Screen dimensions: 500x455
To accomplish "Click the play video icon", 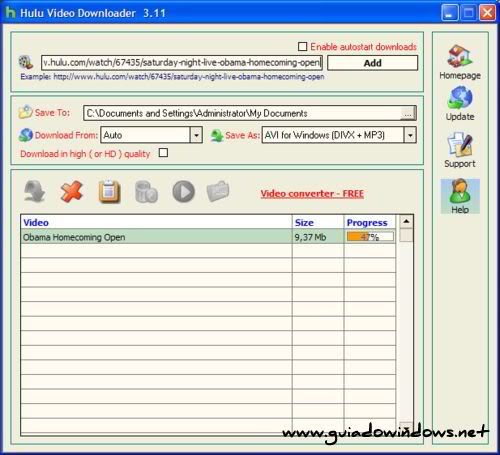I will pyautogui.click(x=184, y=192).
